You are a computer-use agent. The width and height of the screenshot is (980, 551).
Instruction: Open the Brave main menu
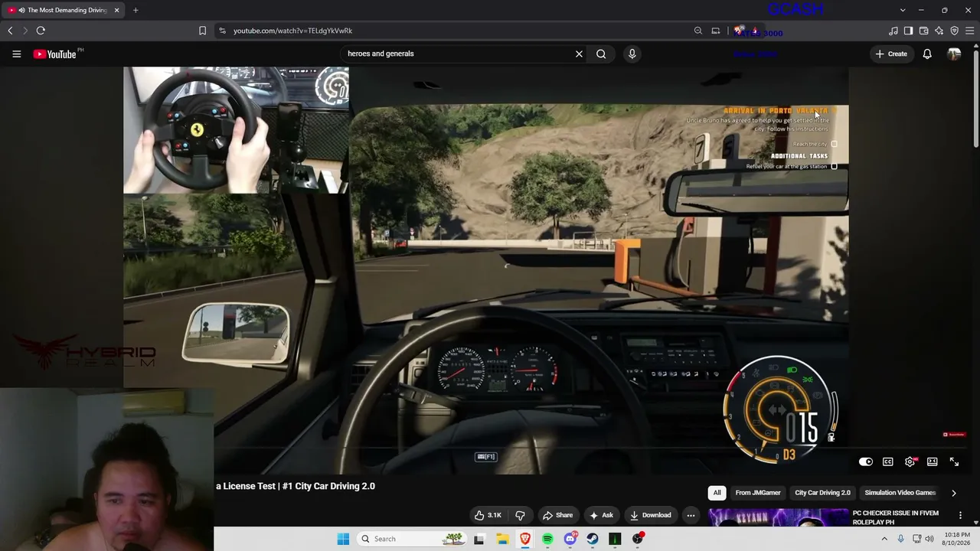970,31
